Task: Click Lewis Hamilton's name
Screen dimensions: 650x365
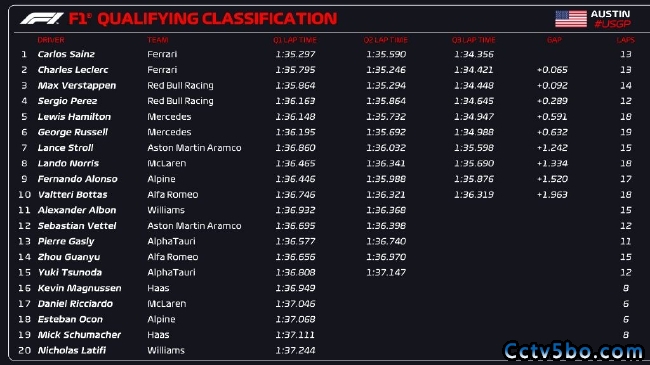Action: click(74, 117)
